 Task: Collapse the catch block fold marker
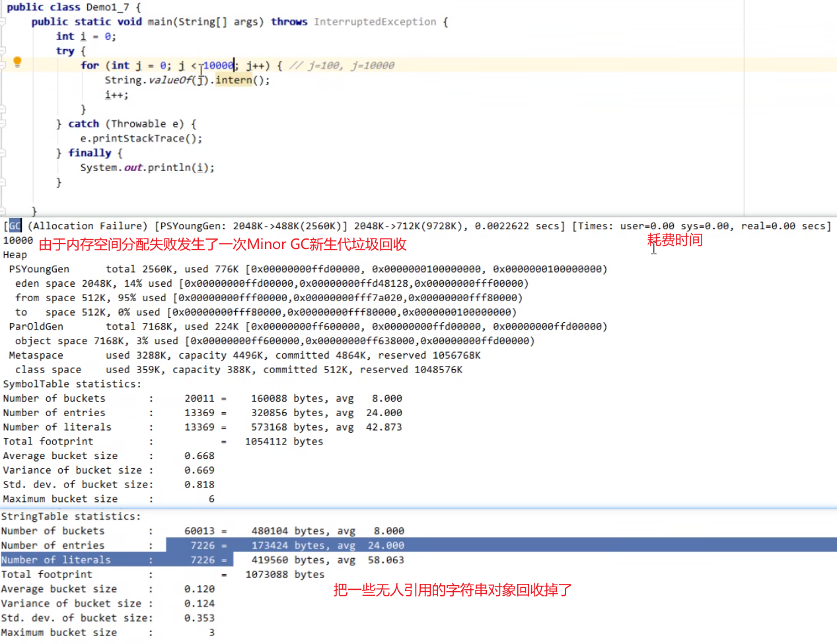3,124
